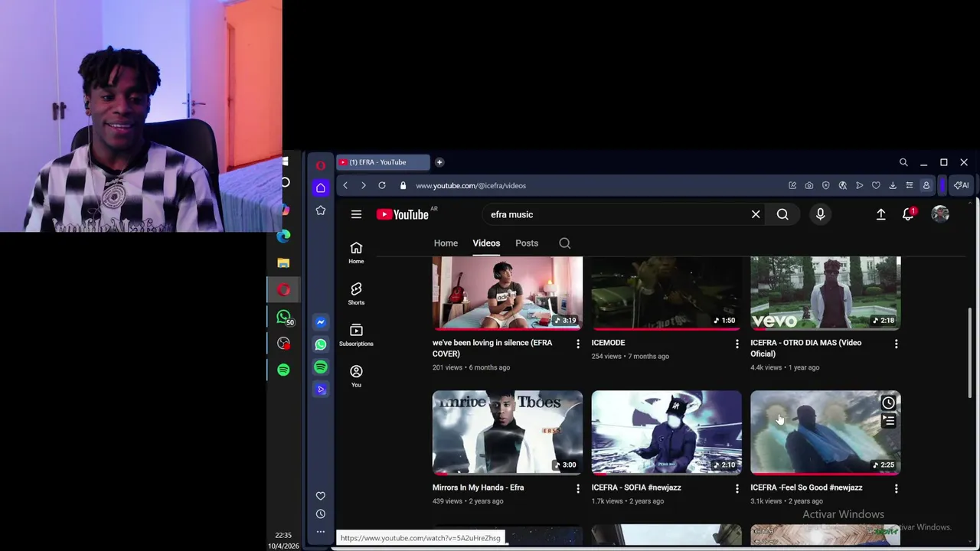
Task: Open the page translate icon
Action: 842,185
